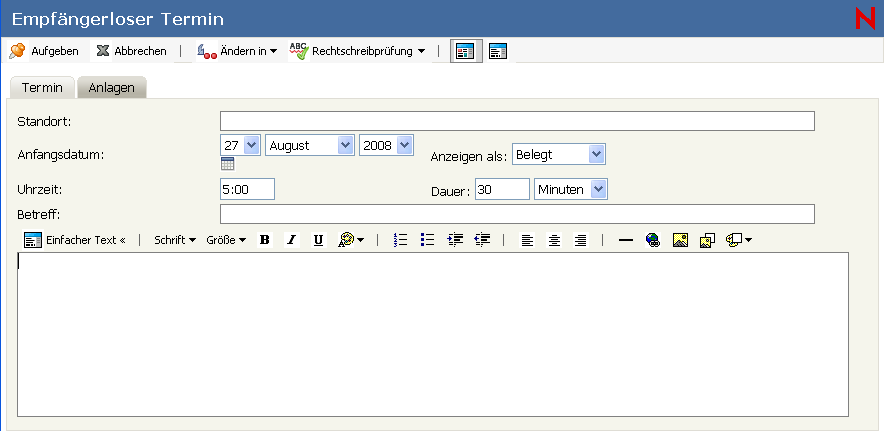The width and height of the screenshot is (884, 431).
Task: Select the plain text compose view icon
Action: click(498, 51)
